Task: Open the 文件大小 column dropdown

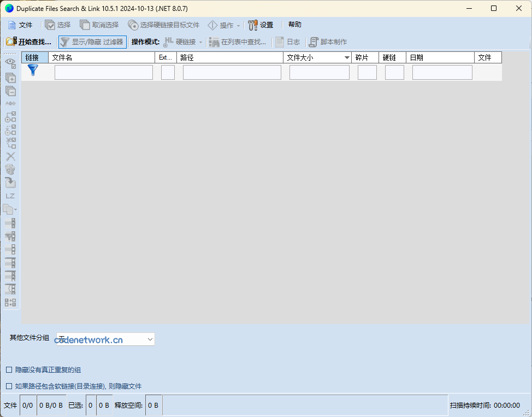Action: coord(347,57)
